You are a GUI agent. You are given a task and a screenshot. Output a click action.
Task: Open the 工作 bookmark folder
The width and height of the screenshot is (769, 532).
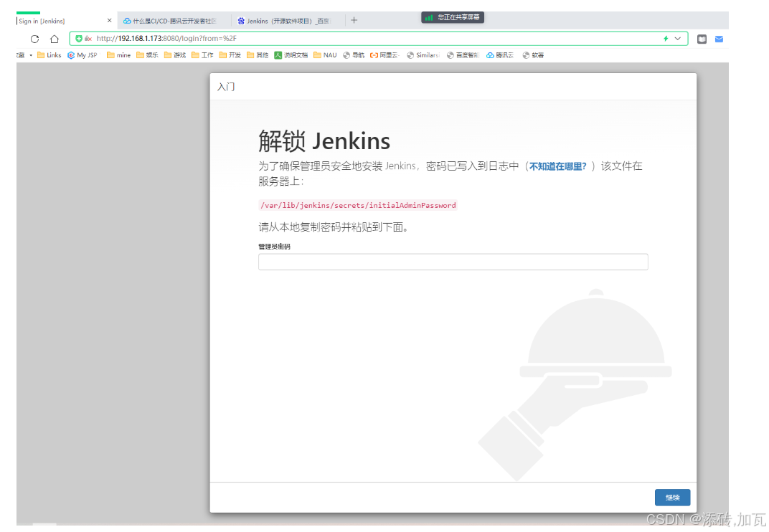tap(202, 55)
